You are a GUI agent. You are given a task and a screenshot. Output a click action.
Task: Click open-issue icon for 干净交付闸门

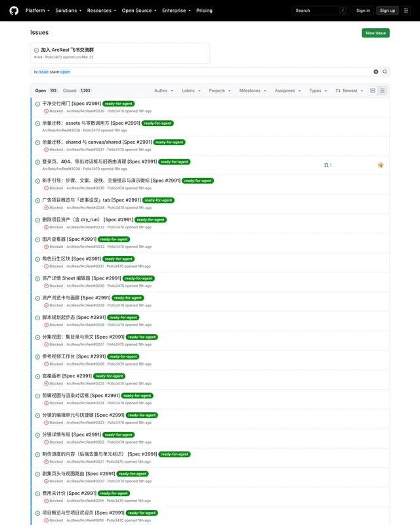(x=37, y=104)
